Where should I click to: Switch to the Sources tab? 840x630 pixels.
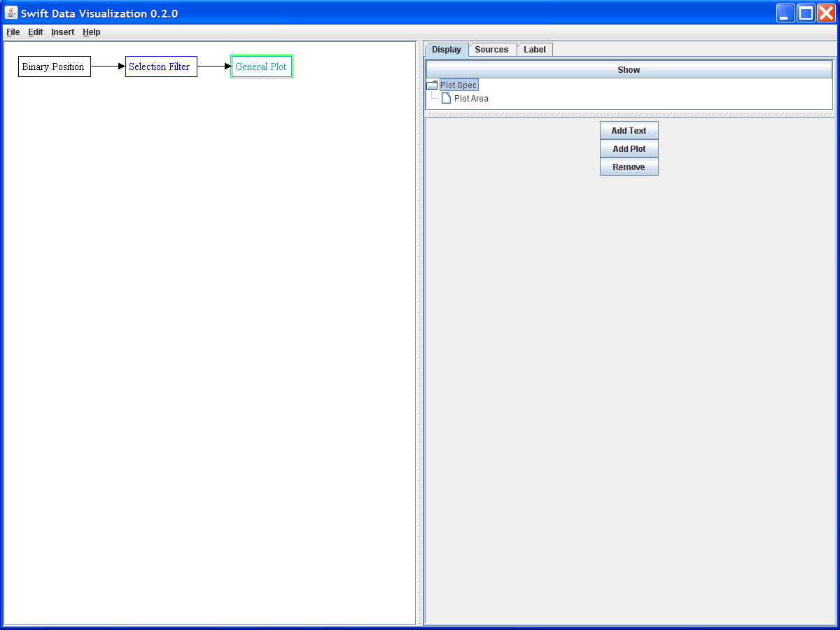point(491,50)
